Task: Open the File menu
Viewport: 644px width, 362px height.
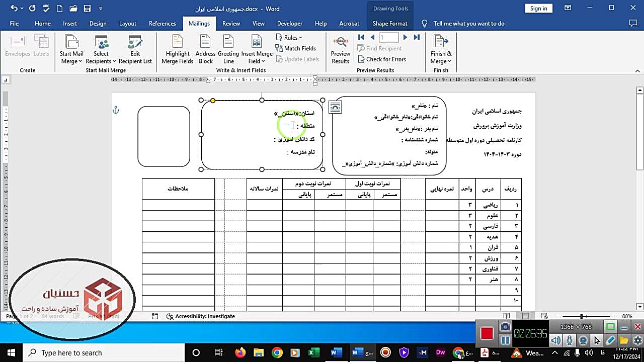Action: pos(14,24)
